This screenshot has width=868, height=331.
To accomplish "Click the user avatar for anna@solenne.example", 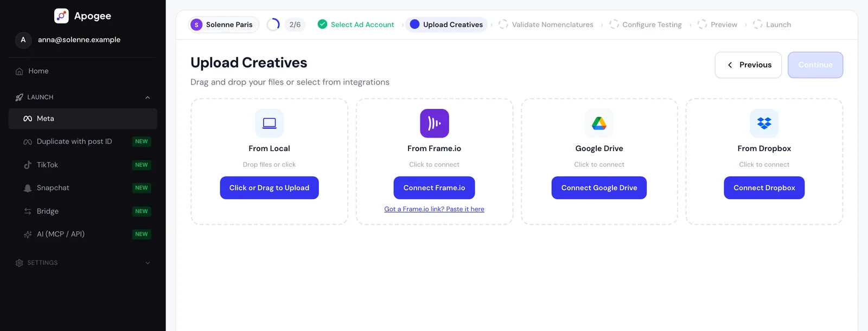I will click(x=23, y=40).
